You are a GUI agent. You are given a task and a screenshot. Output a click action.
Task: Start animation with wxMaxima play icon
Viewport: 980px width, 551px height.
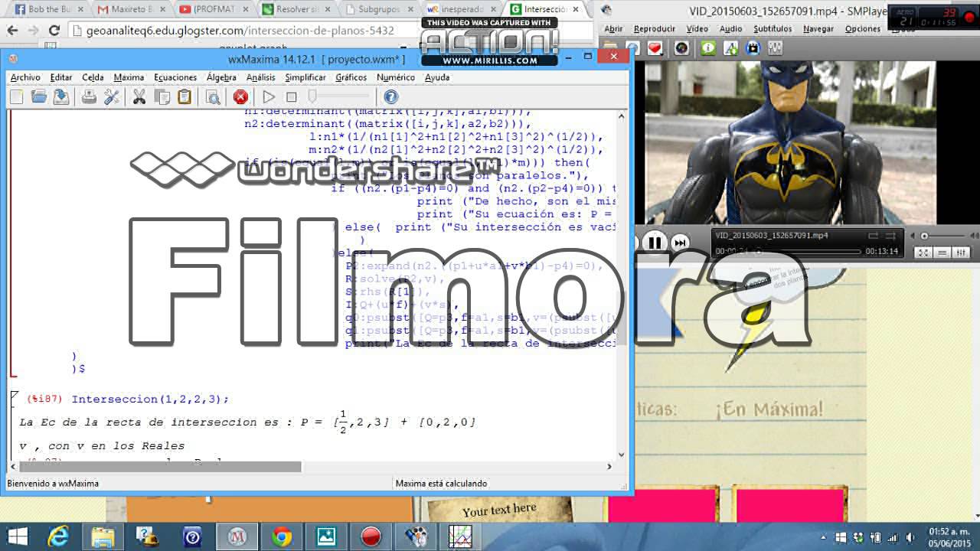pyautogui.click(x=269, y=96)
